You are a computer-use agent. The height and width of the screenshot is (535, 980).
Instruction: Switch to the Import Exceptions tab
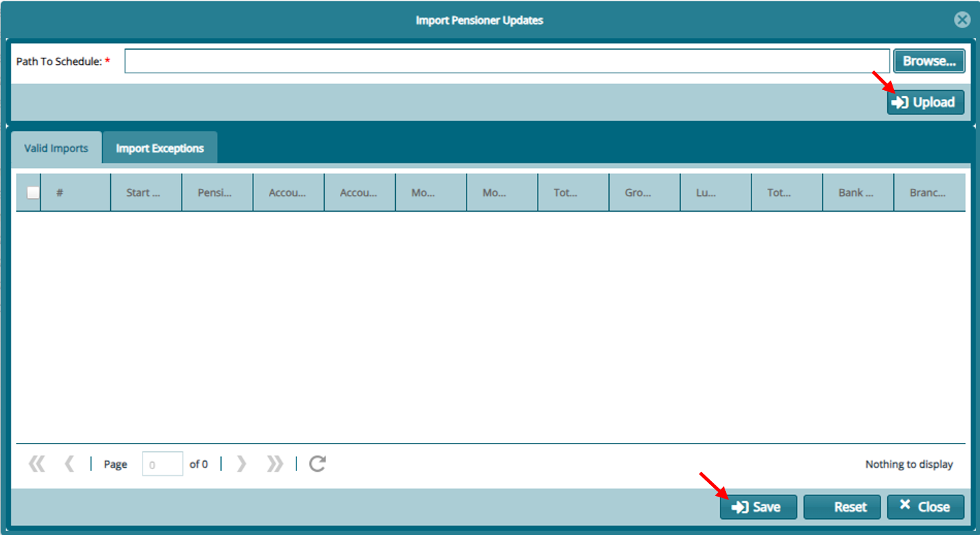pyautogui.click(x=160, y=149)
